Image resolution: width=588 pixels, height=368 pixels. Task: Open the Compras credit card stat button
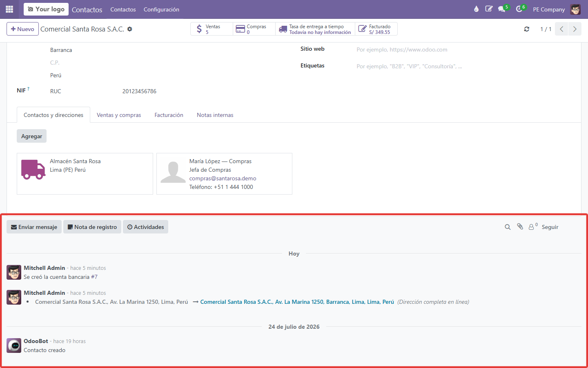pos(254,29)
